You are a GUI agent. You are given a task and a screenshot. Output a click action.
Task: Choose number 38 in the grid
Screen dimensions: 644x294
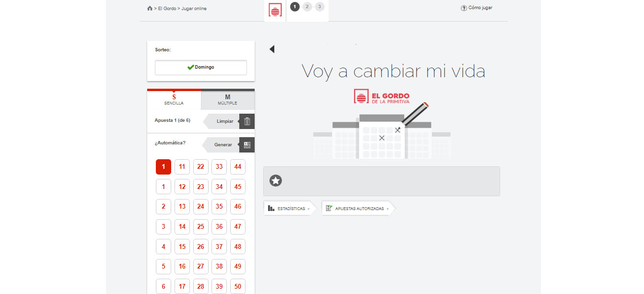[x=219, y=266]
